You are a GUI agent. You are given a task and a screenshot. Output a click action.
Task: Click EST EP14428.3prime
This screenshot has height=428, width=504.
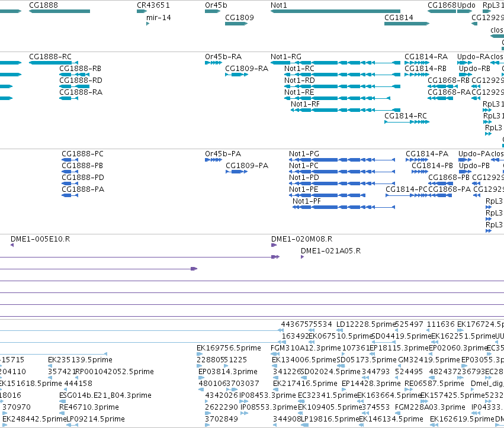345,390
